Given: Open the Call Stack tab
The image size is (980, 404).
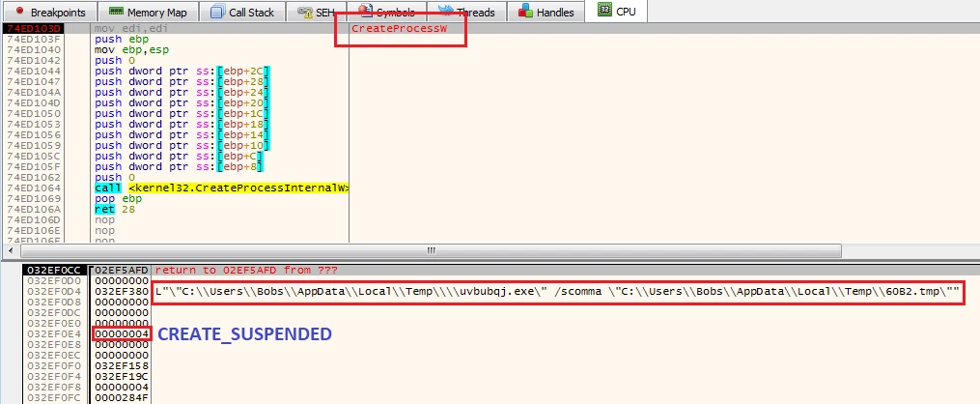Looking at the screenshot, I should pos(242,12).
